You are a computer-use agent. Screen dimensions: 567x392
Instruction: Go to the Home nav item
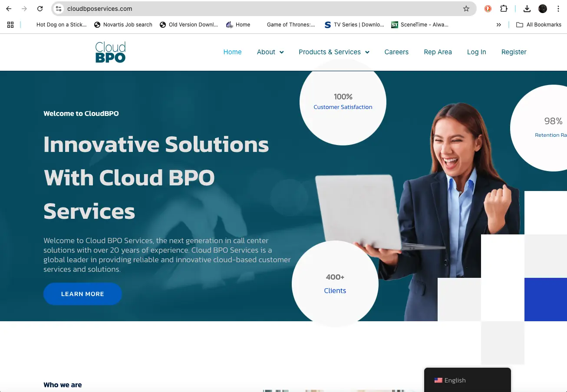tap(232, 52)
